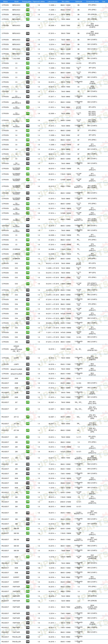Click the 08.2012 -> 07.2015 production years cell
Viewport: 108px width, 644px height.
pos(52,264)
